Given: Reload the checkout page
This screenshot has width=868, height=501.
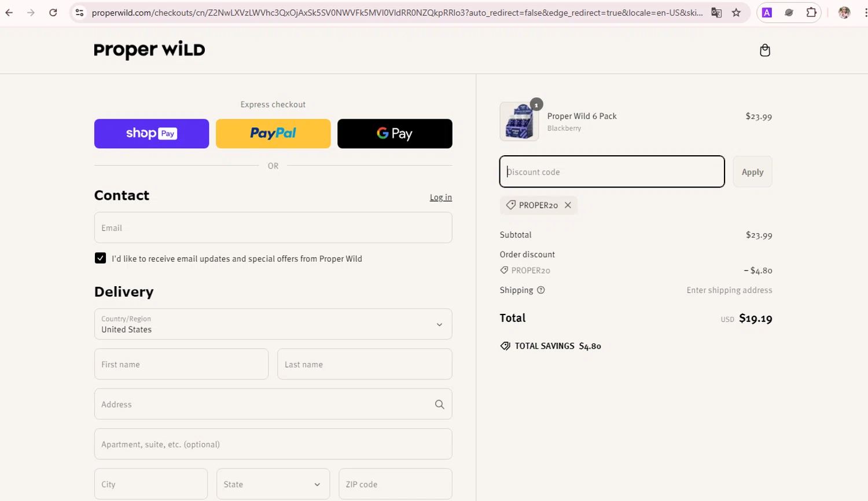Looking at the screenshot, I should click(x=53, y=12).
